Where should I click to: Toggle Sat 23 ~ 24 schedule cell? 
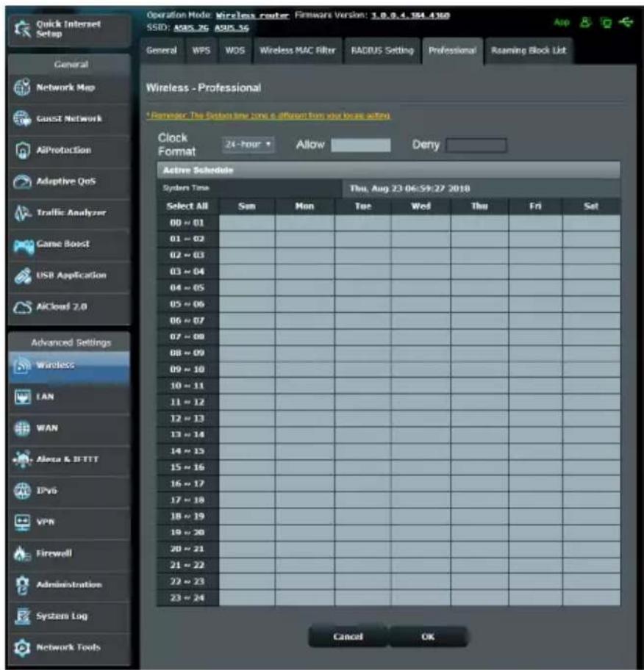(591, 598)
